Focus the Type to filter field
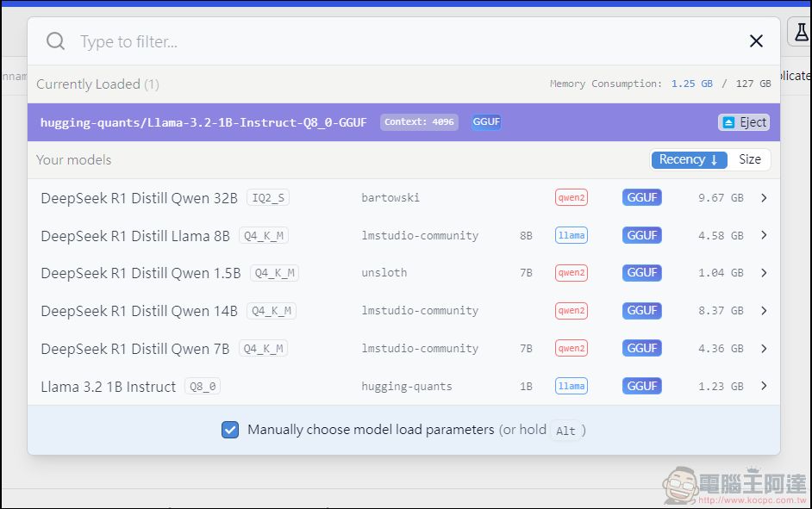Screen dimensions: 812x509 404,41
